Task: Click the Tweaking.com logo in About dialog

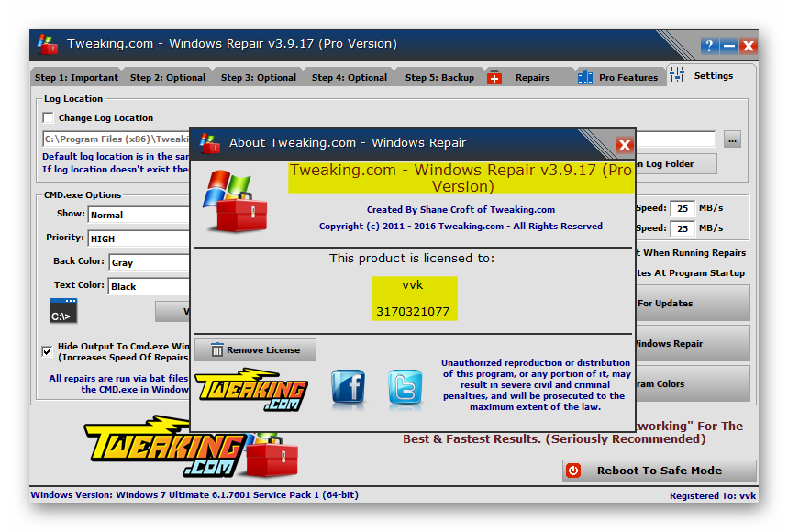Action: coord(251,389)
